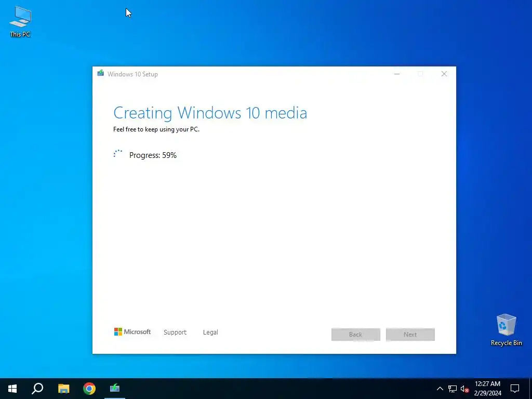Image resolution: width=532 pixels, height=399 pixels.
Task: Launch File Explorer from the taskbar
Action: pos(63,389)
